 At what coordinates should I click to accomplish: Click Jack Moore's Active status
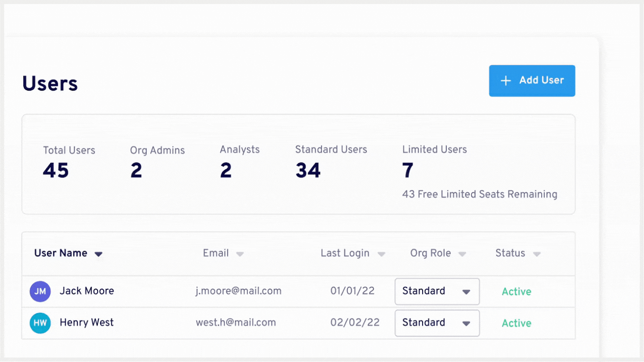[x=517, y=292]
